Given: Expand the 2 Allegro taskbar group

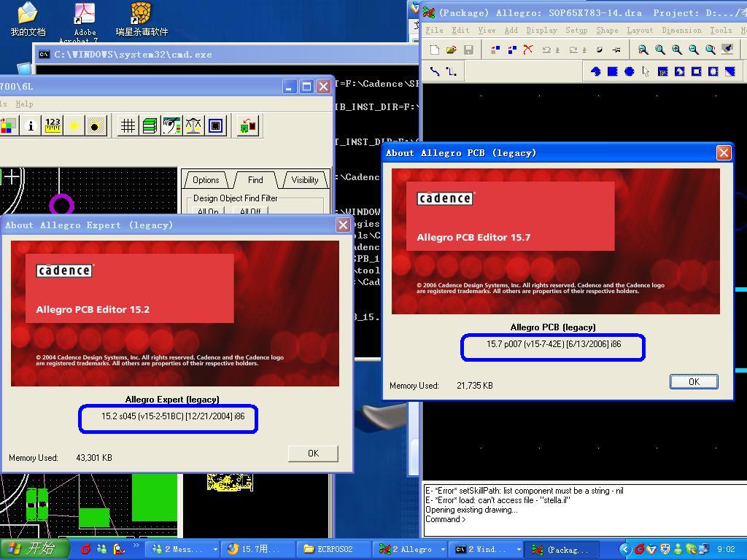Looking at the screenshot, I should pos(411,549).
